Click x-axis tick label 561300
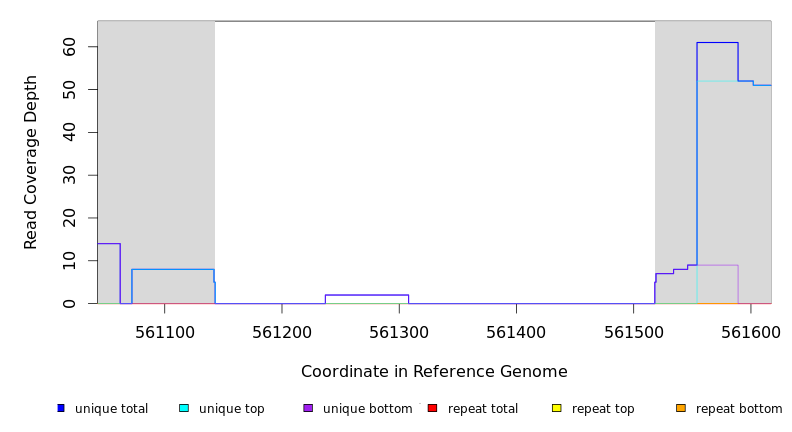Image resolution: width=792 pixels, height=432 pixels. coord(399,331)
